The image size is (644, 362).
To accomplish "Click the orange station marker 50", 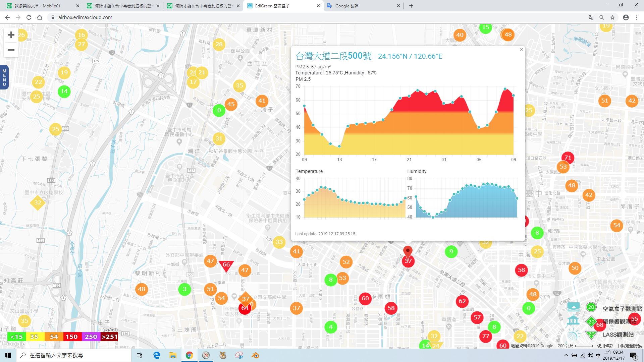I will coord(575,268).
